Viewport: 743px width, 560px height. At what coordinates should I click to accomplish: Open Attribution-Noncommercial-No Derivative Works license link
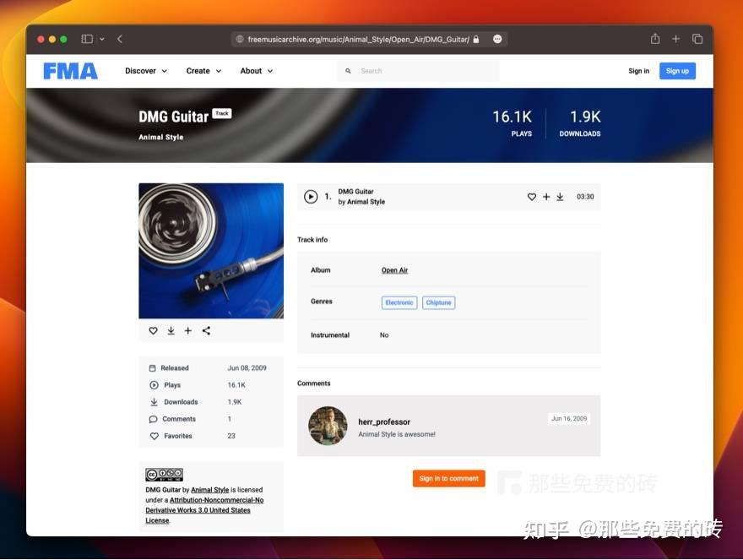coord(204,510)
